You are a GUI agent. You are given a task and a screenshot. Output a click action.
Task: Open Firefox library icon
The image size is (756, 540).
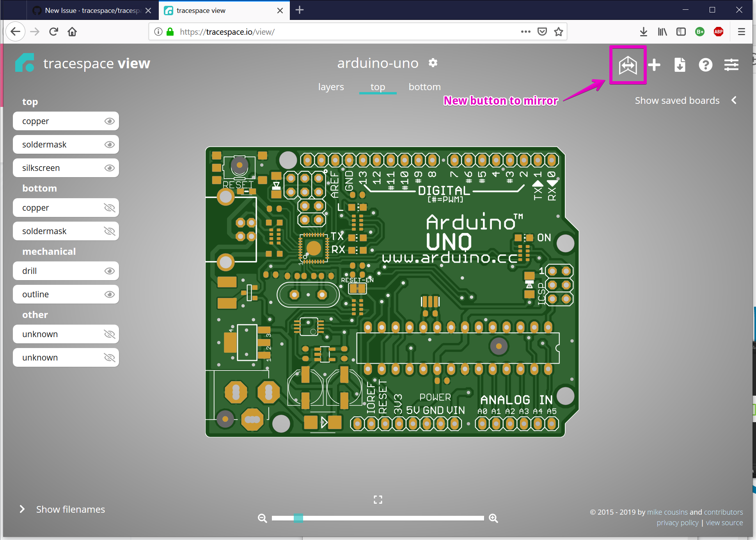click(662, 32)
